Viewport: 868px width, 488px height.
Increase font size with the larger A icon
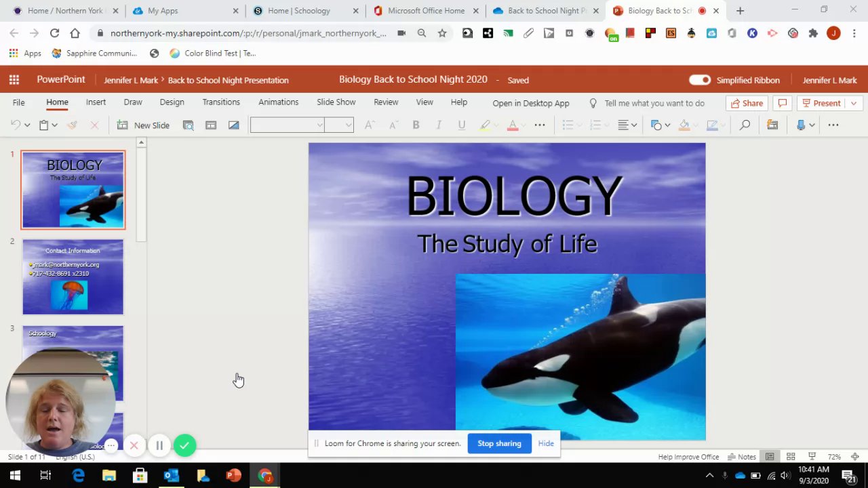(x=370, y=125)
